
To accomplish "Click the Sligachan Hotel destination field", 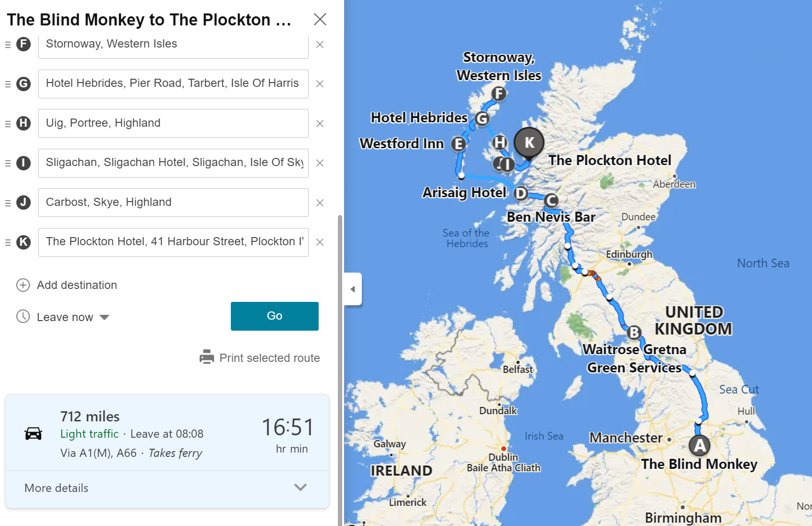I will click(x=173, y=163).
